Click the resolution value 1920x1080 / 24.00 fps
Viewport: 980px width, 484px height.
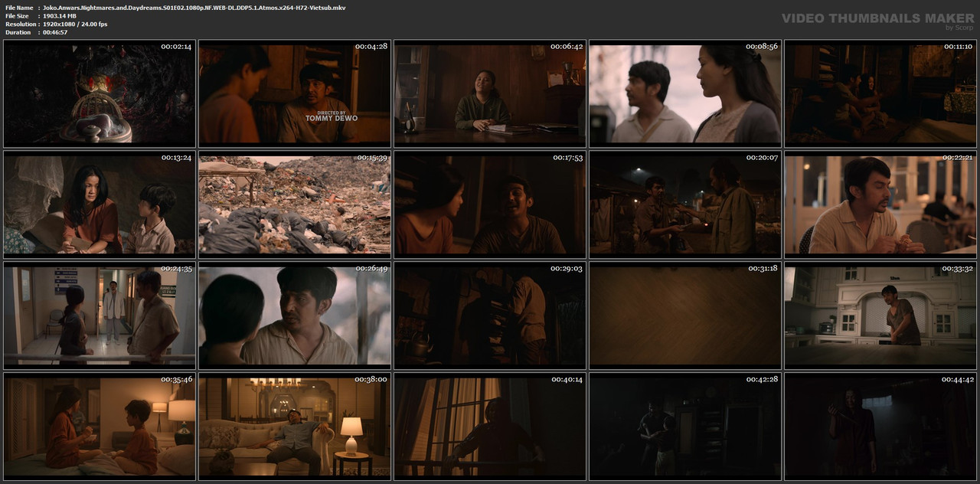coord(75,24)
